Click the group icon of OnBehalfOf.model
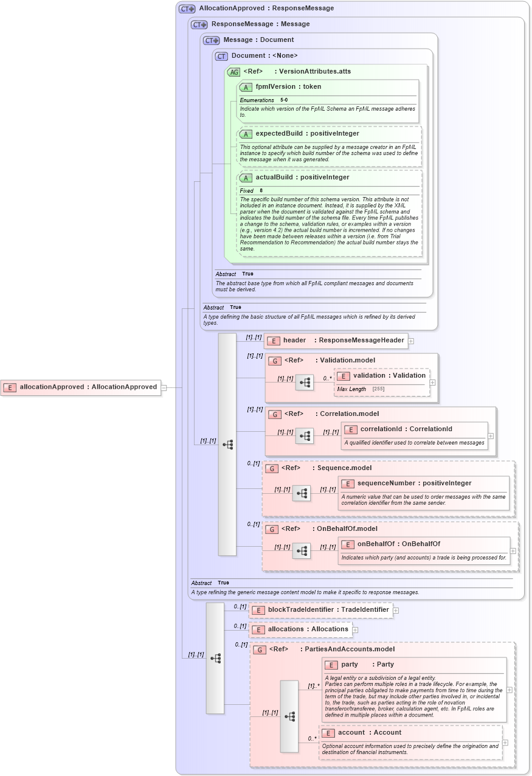The height and width of the screenshot is (776, 532). coord(271,529)
